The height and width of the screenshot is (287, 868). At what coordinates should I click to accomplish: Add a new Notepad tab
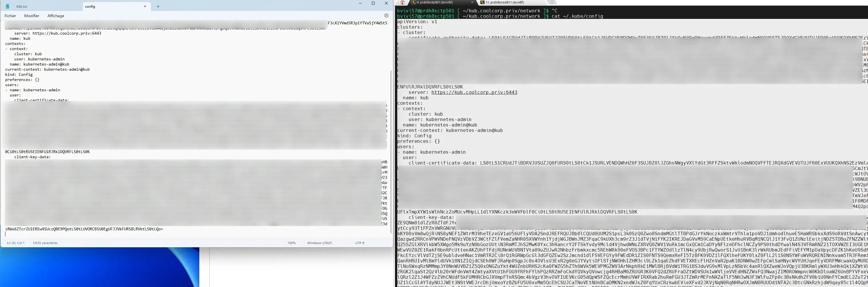[x=158, y=6]
